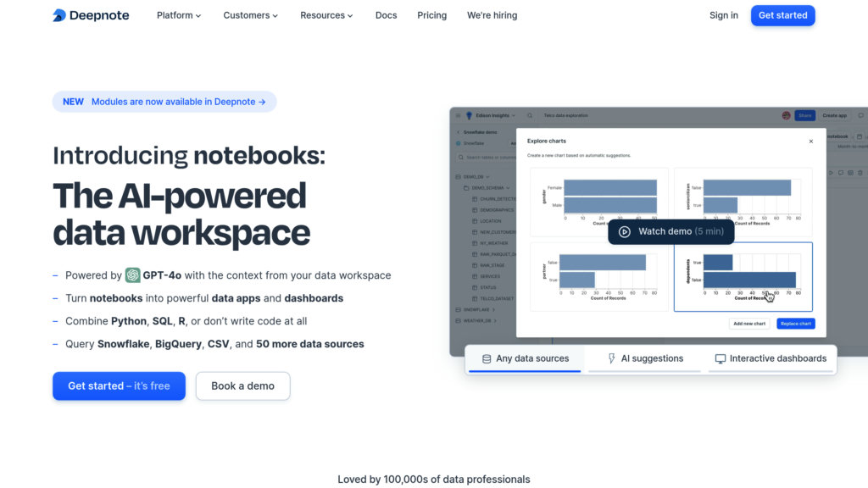
Task: Close the Explore charts dialog
Action: 810,141
